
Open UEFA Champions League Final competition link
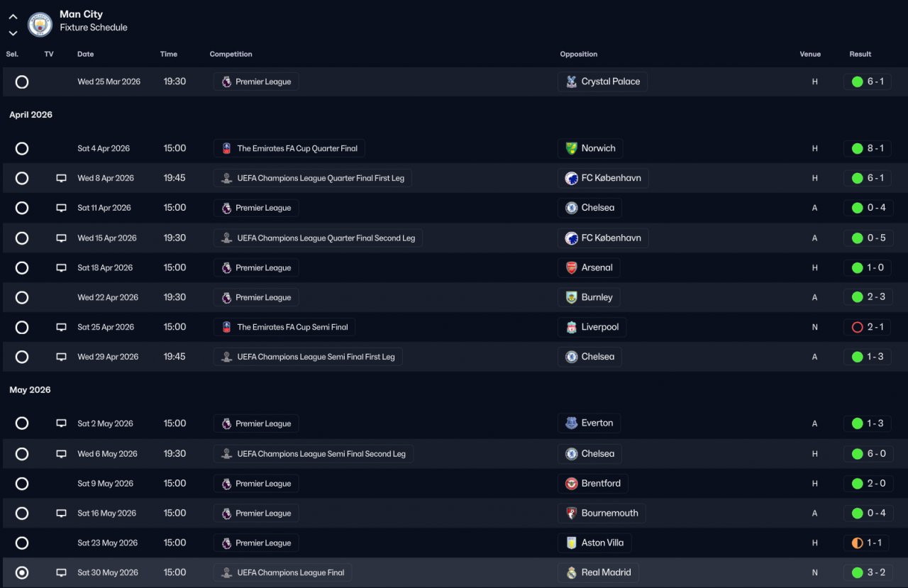click(x=290, y=573)
